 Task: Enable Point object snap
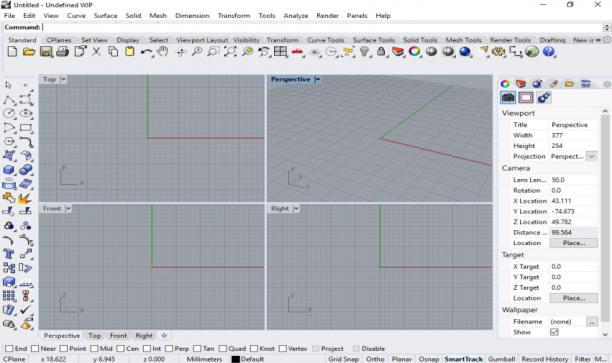click(64, 349)
